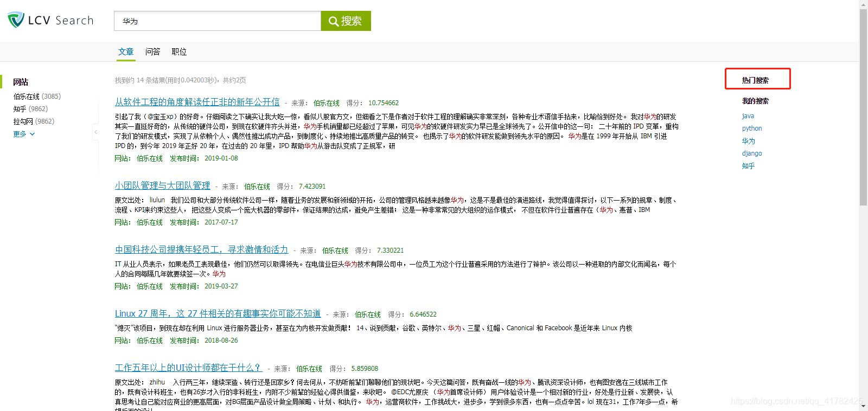
Task: Open article 工作五年以上的UI设计师都在干什么？
Action: (188, 368)
